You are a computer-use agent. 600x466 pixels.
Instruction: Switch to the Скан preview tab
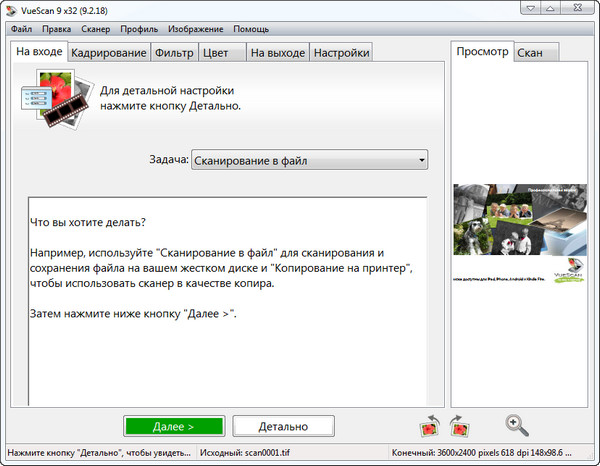(529, 52)
